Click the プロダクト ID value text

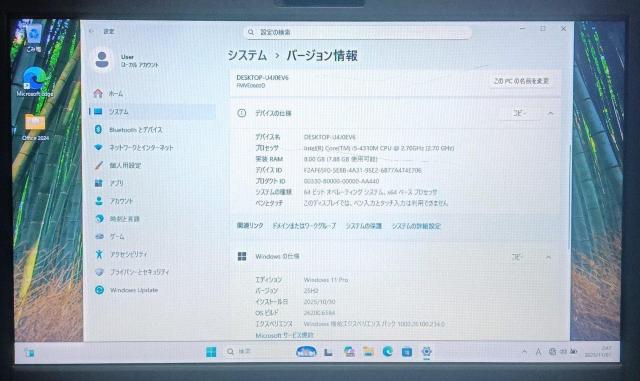click(x=341, y=181)
